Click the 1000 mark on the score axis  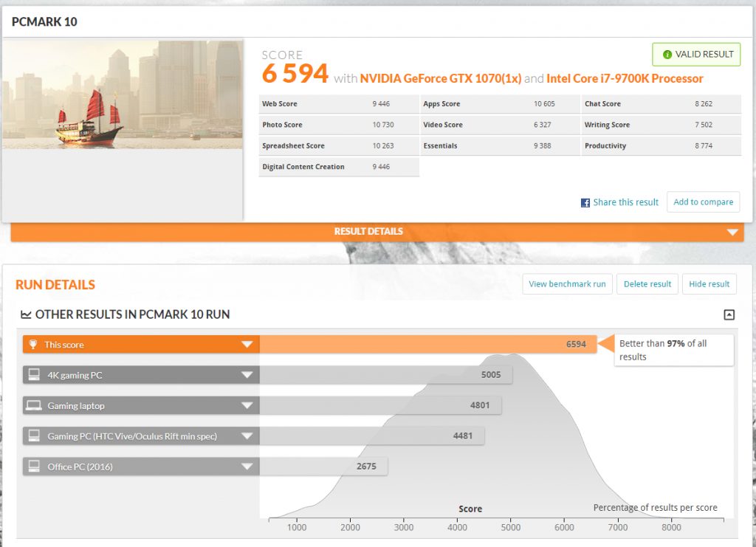[x=297, y=527]
